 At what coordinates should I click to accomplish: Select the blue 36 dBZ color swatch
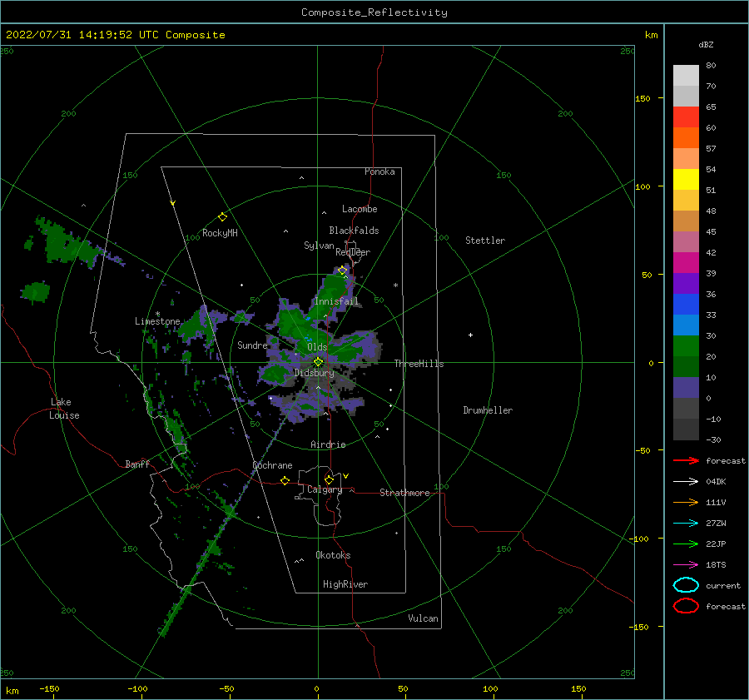tap(686, 304)
